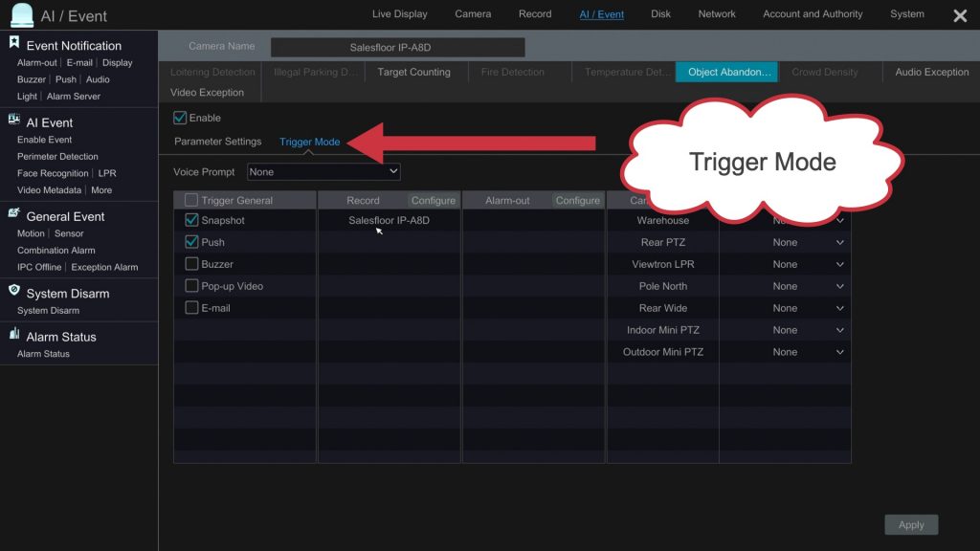Open the Parameter Settings tab
Image resolution: width=980 pixels, height=551 pixels.
pos(217,142)
